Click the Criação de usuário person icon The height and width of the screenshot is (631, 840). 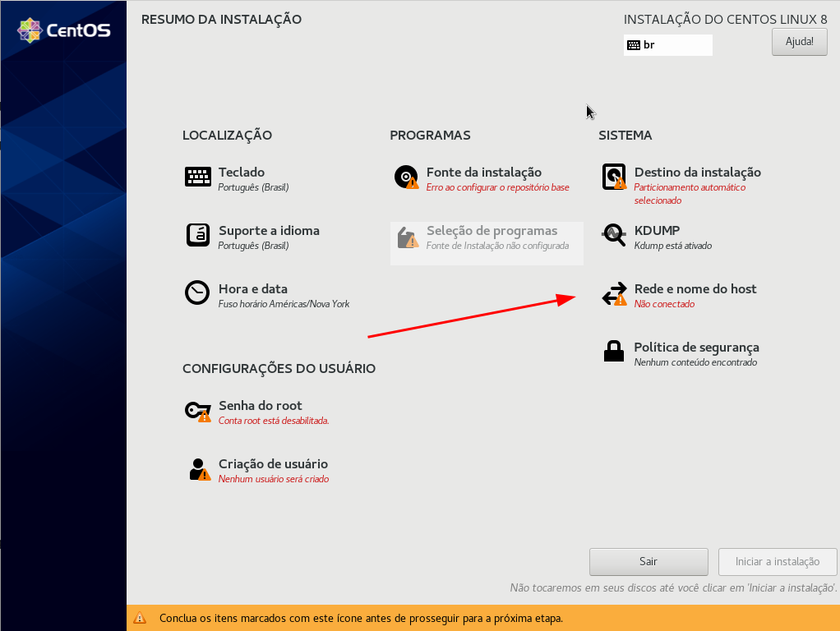(199, 469)
